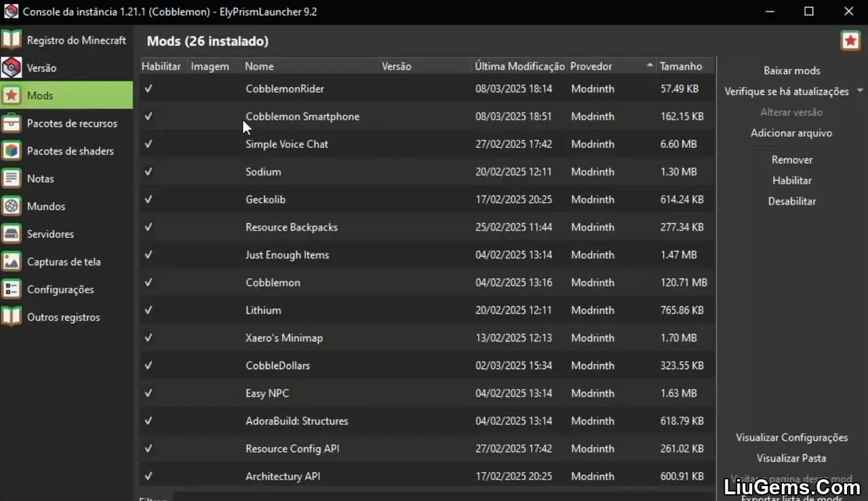The image size is (868, 501).
Task: Sort mods by Nome column header
Action: 310,66
